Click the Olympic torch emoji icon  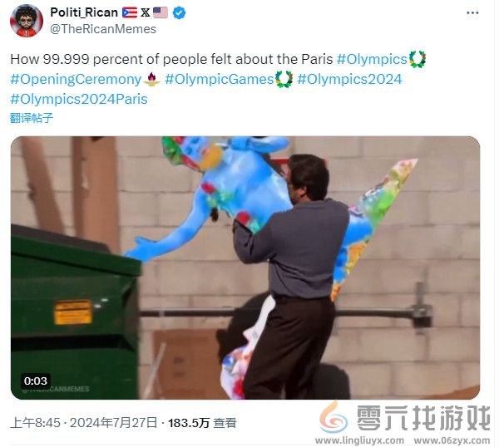point(151,79)
